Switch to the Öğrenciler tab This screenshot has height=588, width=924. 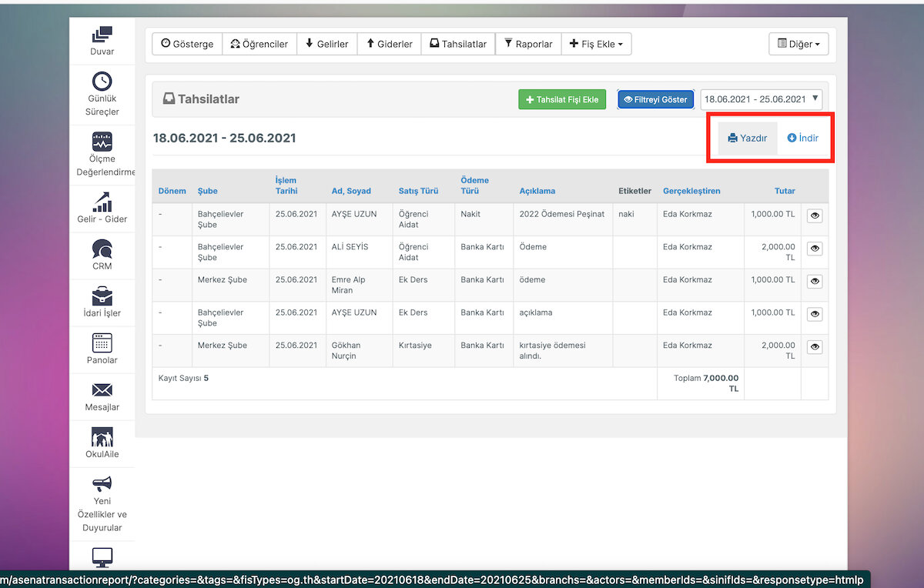[x=259, y=44]
